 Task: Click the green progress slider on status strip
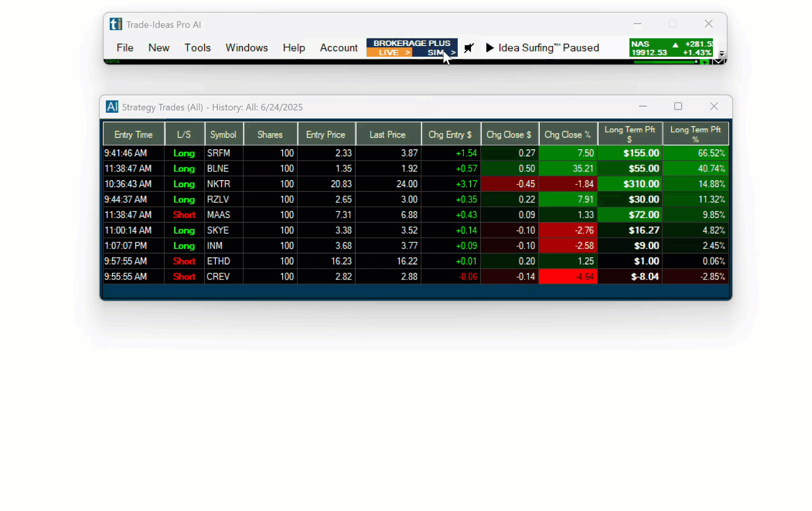pyautogui.click(x=666, y=62)
